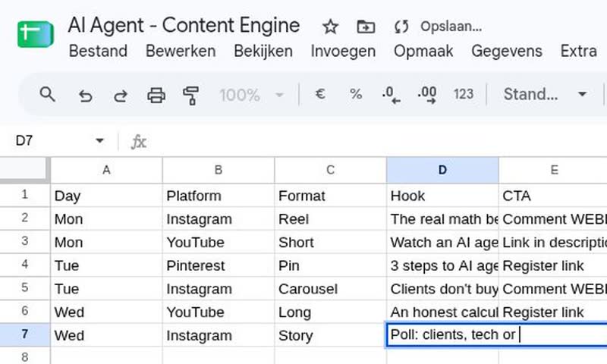Select the cell '3 steps to AI age'
The image size is (607, 364).
point(442,265)
